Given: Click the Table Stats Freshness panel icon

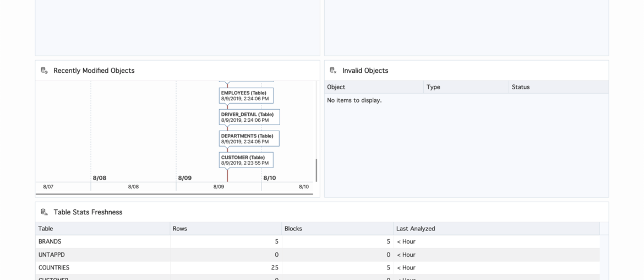Looking at the screenshot, I should point(44,212).
